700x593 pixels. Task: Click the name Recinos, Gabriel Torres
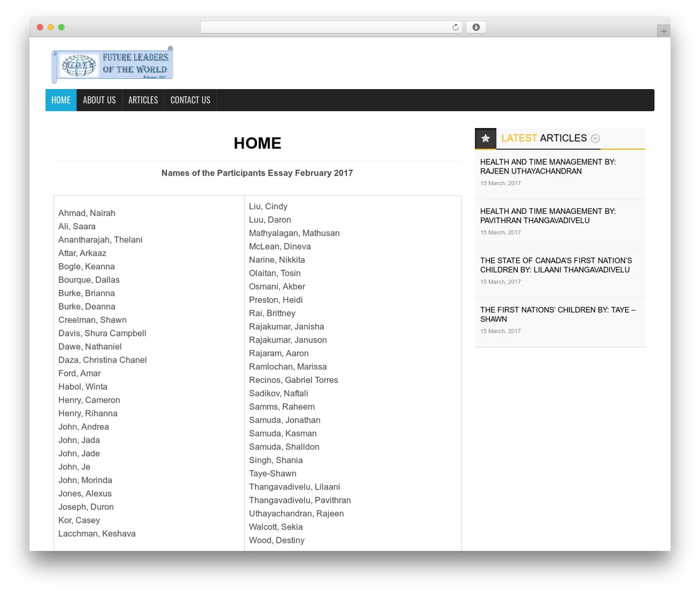[x=294, y=380]
